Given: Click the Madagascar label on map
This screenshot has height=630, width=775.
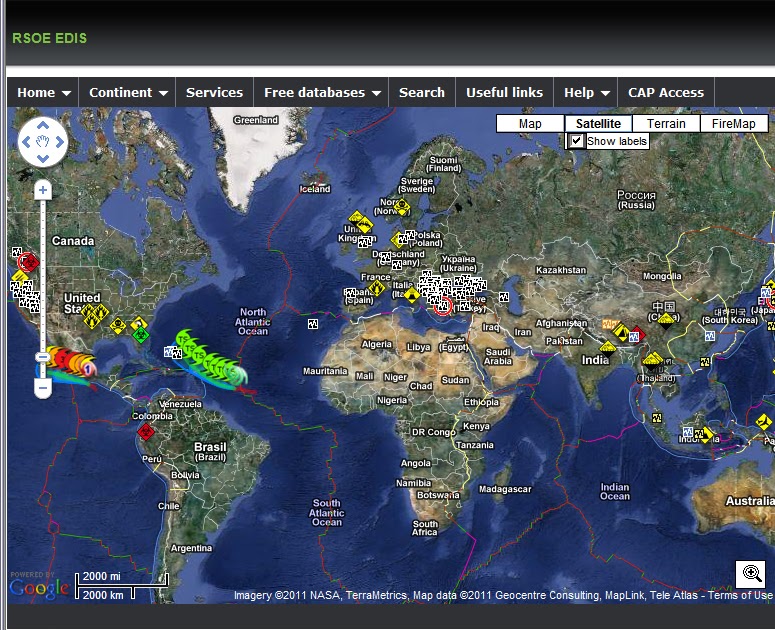Looking at the screenshot, I should pos(505,489).
